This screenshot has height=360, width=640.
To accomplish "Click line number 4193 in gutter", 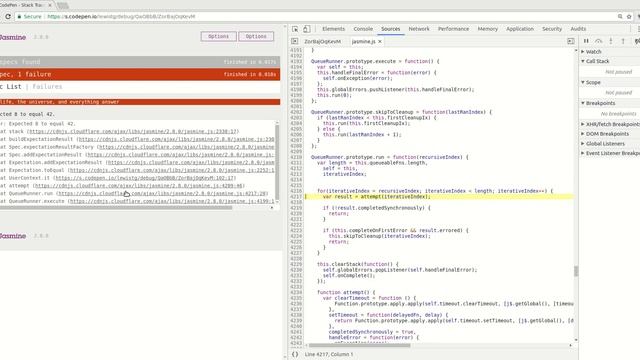I will (296, 61).
